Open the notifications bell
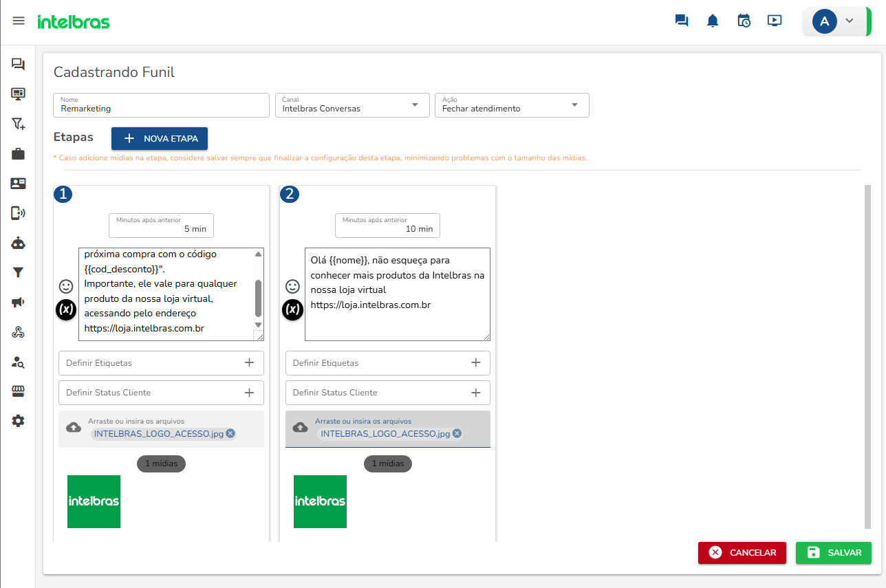 point(713,21)
